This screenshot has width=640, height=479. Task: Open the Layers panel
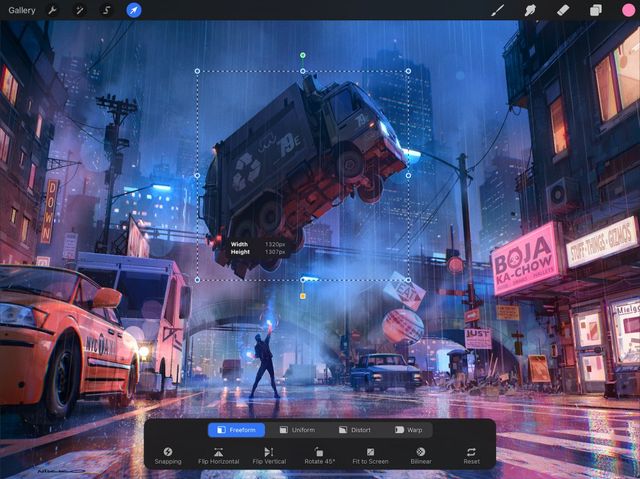(x=596, y=10)
